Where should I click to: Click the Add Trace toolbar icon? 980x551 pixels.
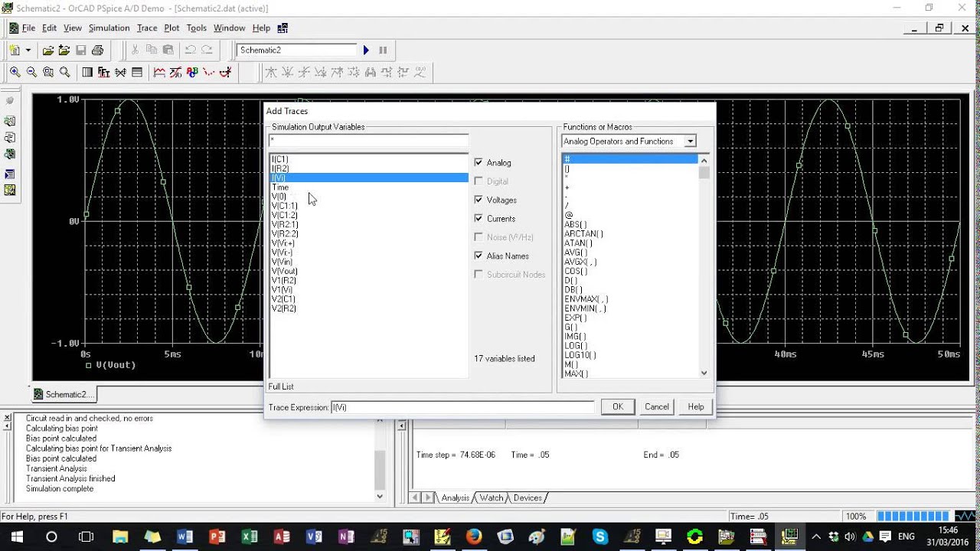(x=159, y=73)
